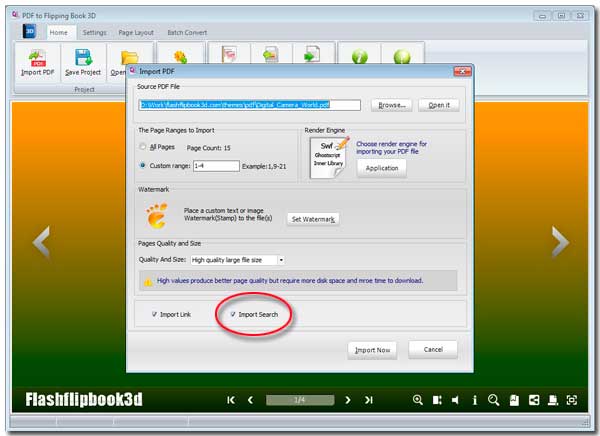Toggle fullscreen icon on bottom bar

pyautogui.click(x=572, y=400)
